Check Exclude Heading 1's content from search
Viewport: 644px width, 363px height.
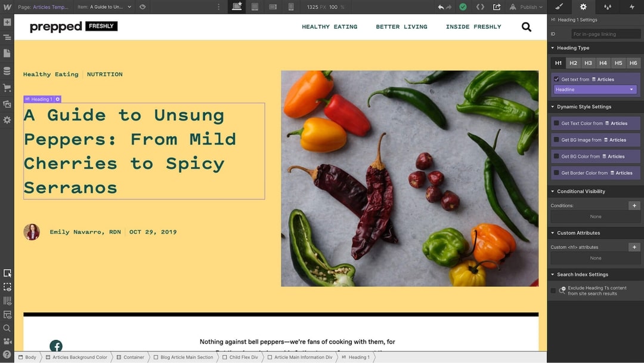553,291
